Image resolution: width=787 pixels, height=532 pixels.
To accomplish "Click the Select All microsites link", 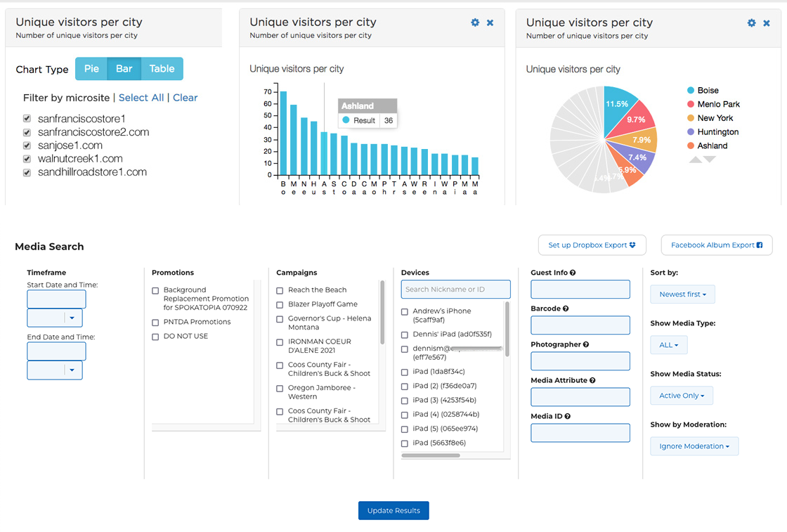I will [141, 98].
